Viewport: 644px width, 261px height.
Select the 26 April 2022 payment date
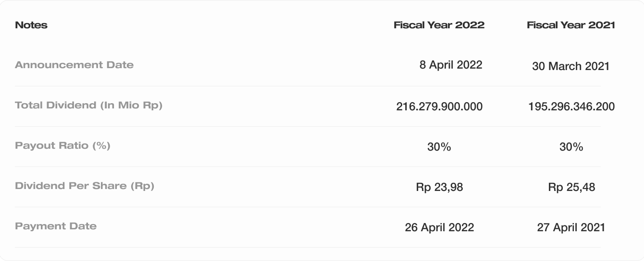[x=439, y=227]
